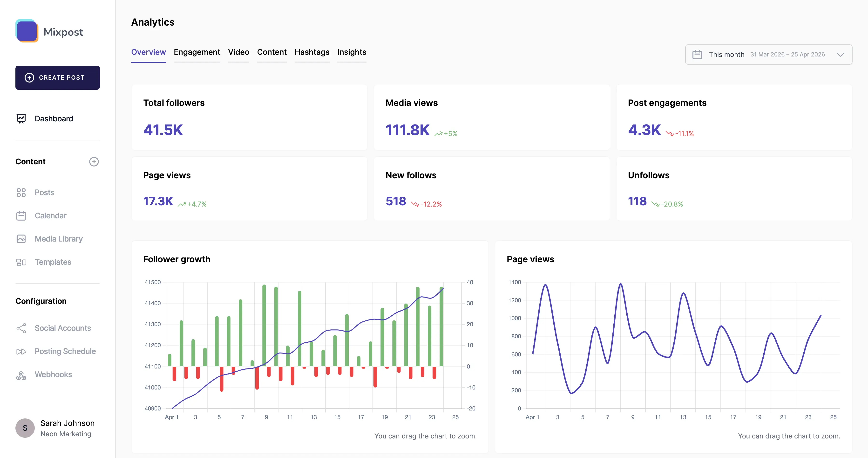Select the Insights tab

[352, 52]
